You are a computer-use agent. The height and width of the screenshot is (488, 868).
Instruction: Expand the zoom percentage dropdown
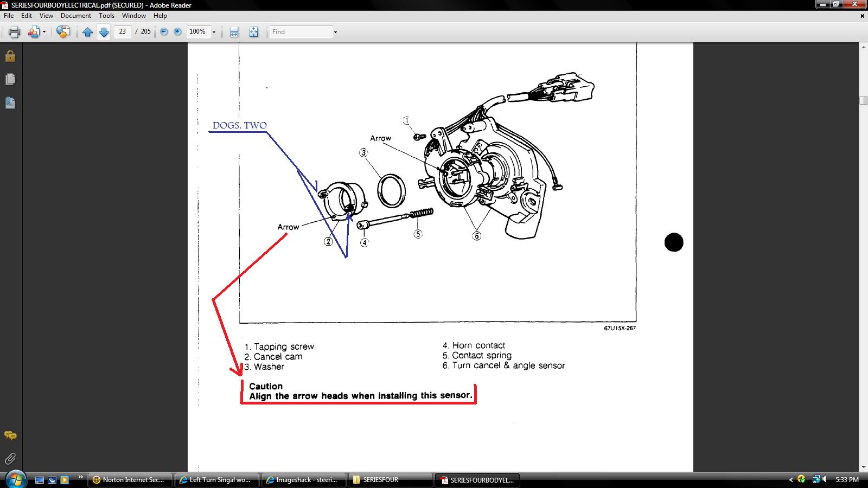click(214, 32)
